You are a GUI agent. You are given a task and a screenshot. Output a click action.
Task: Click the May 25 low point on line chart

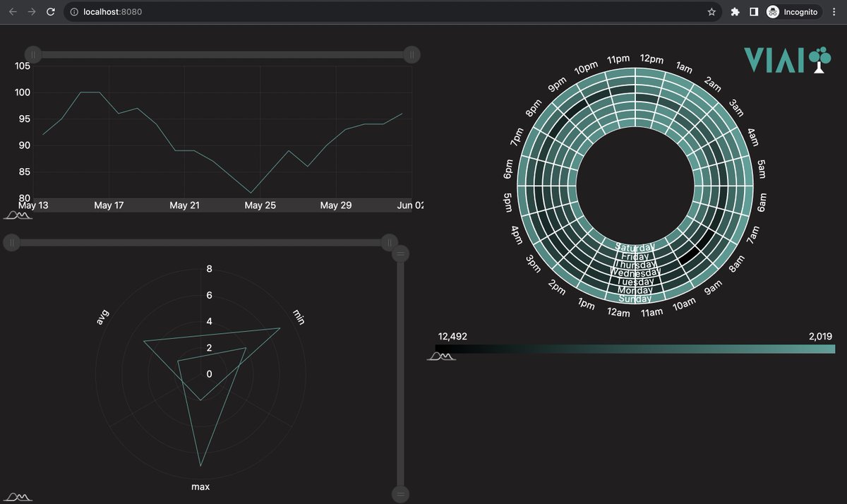tap(251, 193)
